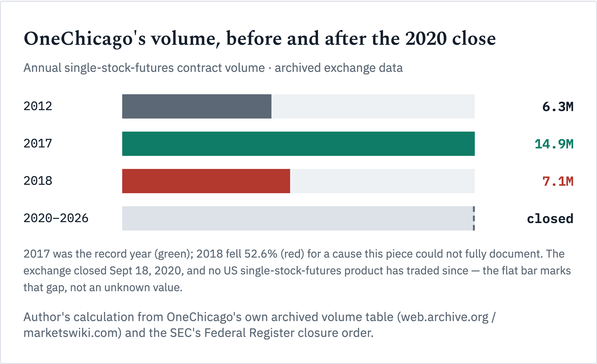Select the green 14.9M value label
The height and width of the screenshot is (364, 597).
(554, 144)
